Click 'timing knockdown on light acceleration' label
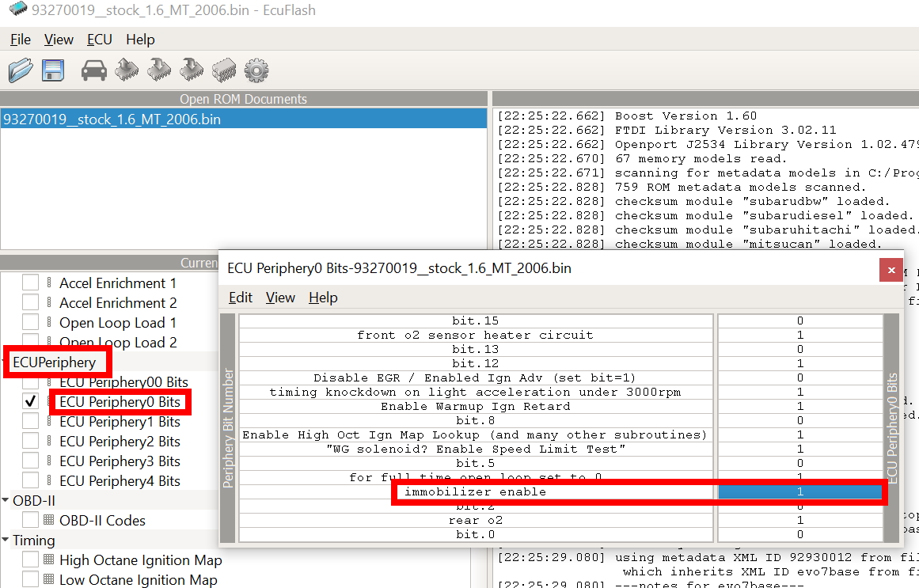The height and width of the screenshot is (588, 919). [475, 393]
